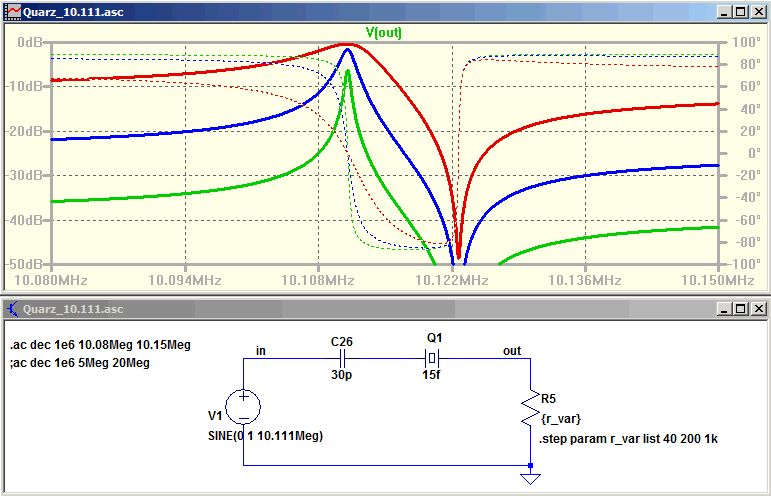Click the waveform window icon in plot title bar
This screenshot has width=771, height=496.
pos(12,12)
